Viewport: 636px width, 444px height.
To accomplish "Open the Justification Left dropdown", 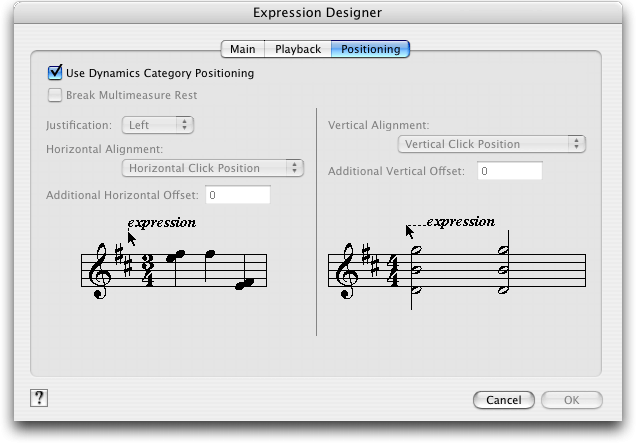I will [158, 125].
